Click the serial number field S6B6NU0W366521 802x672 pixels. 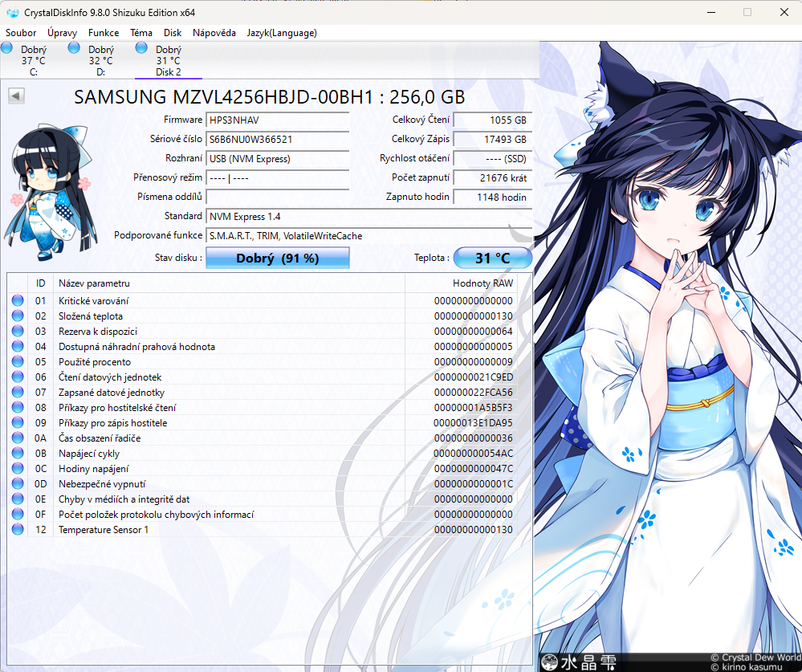coord(277,139)
